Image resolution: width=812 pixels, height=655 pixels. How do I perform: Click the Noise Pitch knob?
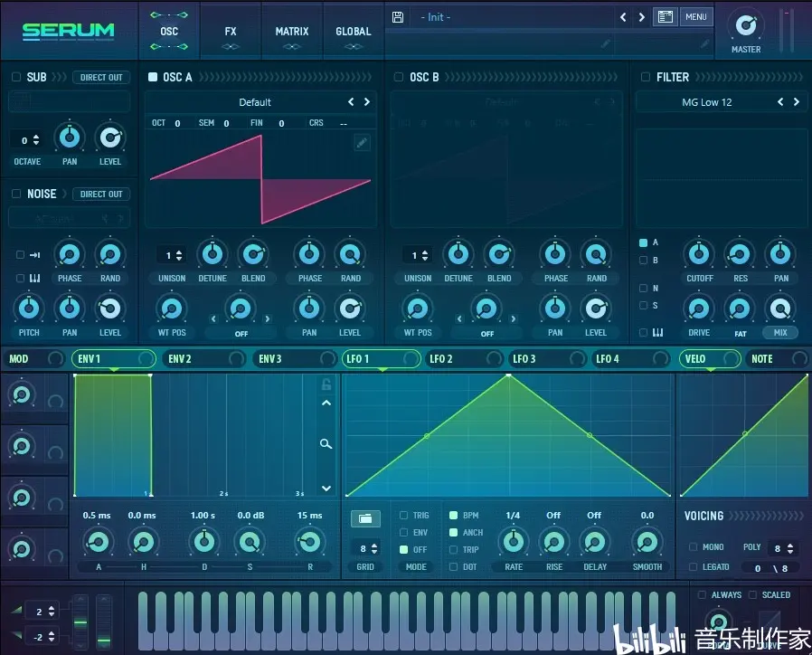click(x=29, y=309)
